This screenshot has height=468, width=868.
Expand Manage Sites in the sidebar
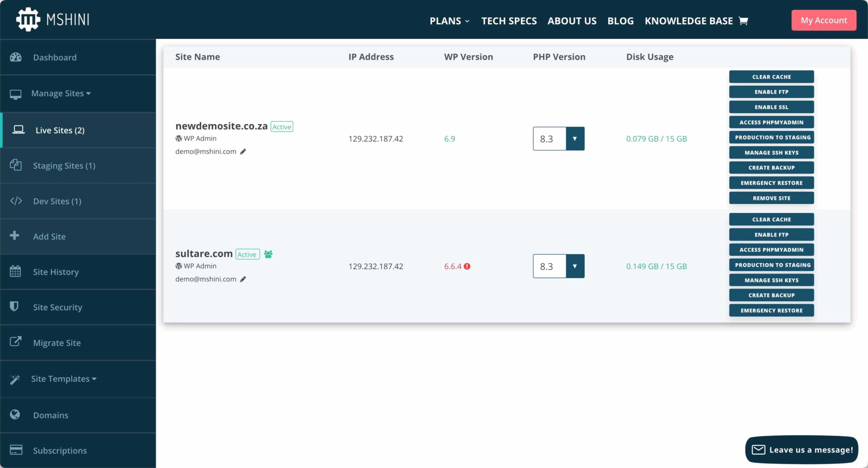pos(61,93)
